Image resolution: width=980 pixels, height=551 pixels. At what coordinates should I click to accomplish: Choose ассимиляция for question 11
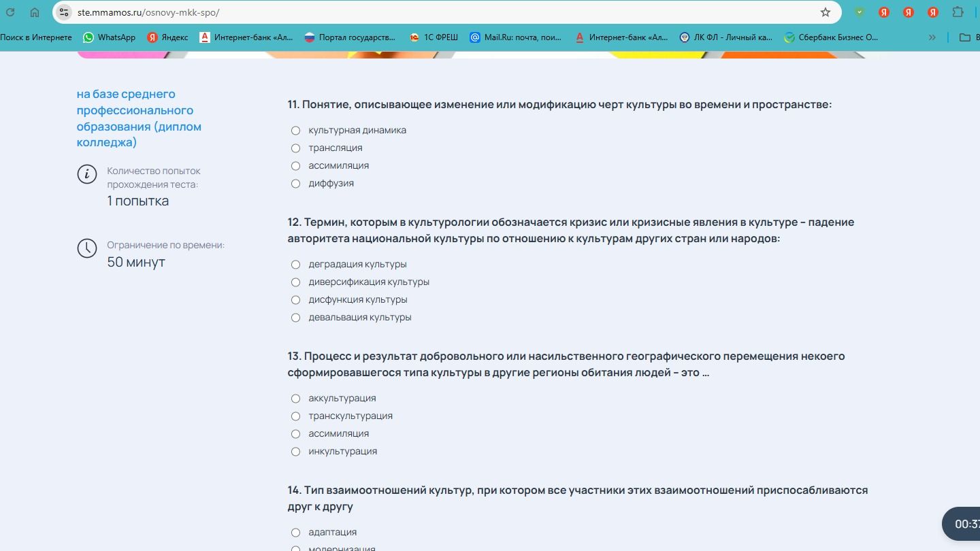pyautogui.click(x=295, y=166)
